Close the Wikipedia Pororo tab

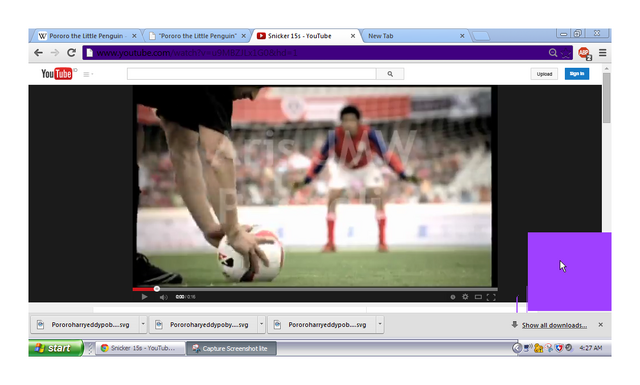tap(134, 36)
